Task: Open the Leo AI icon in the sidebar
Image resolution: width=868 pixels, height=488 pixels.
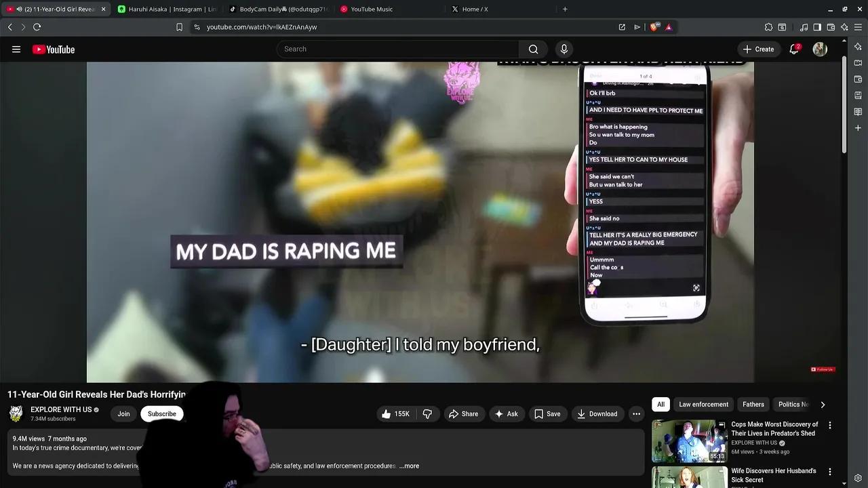Action: [x=859, y=46]
